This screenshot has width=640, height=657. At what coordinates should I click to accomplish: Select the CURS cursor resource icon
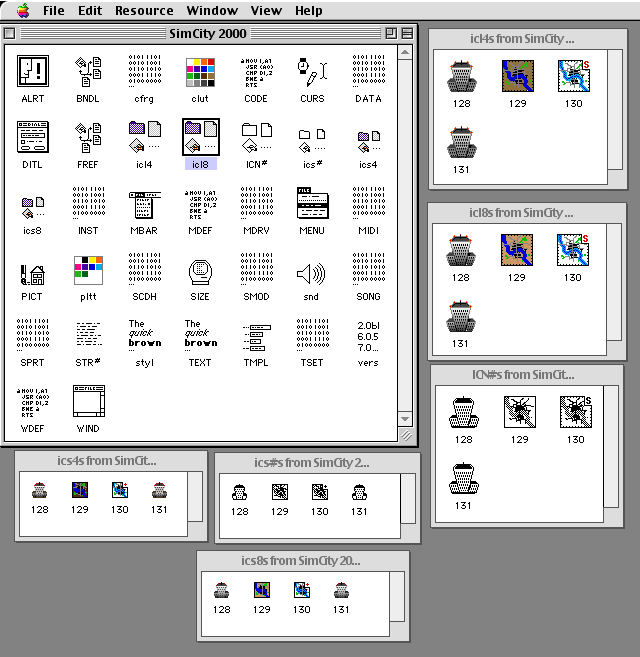pos(312,72)
